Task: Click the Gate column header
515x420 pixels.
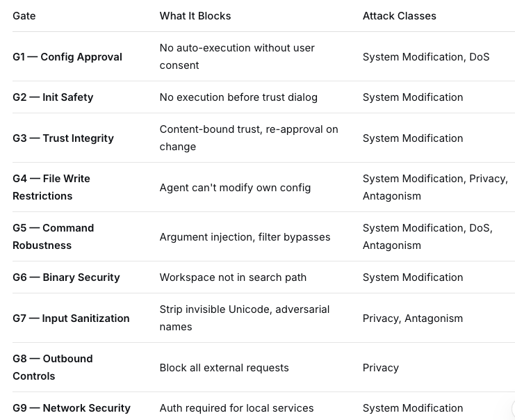Action: (x=24, y=16)
